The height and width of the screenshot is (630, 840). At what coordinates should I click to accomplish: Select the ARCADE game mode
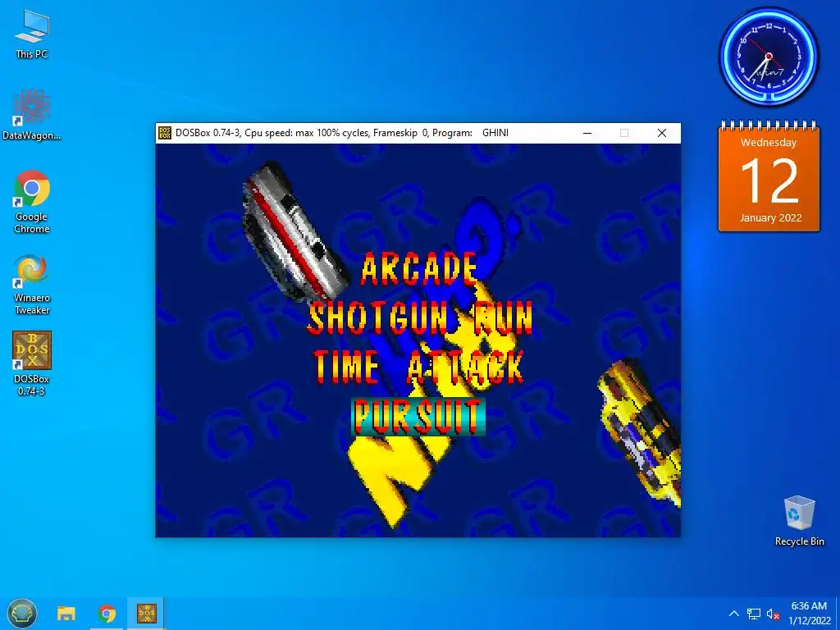click(419, 269)
